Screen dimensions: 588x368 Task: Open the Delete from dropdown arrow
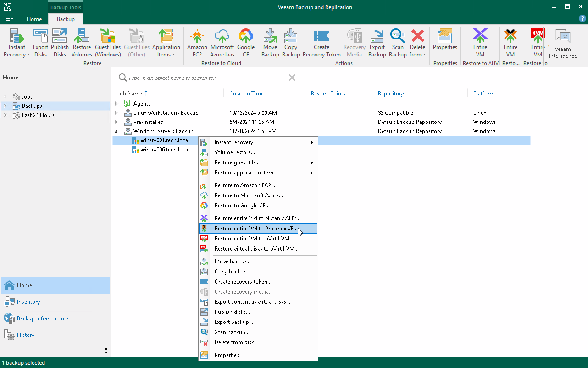pos(424,54)
